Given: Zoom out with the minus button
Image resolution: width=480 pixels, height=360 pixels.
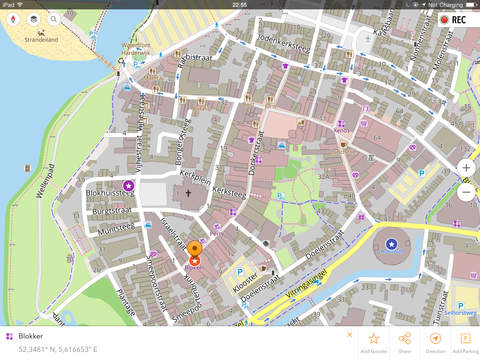Looking at the screenshot, I should click(x=466, y=192).
